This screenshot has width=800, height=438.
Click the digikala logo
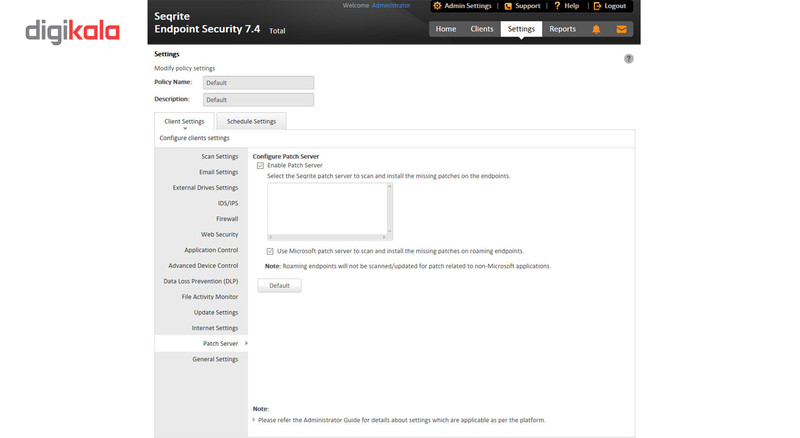(x=72, y=32)
